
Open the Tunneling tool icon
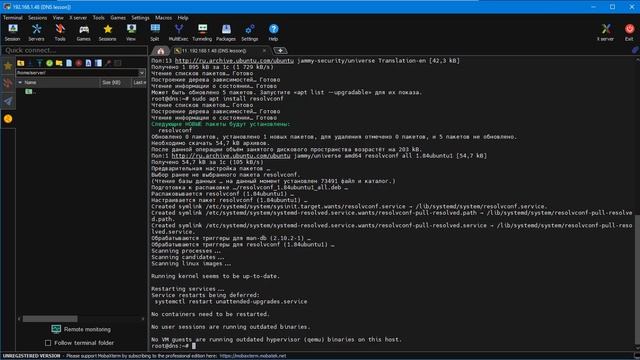coord(202,32)
